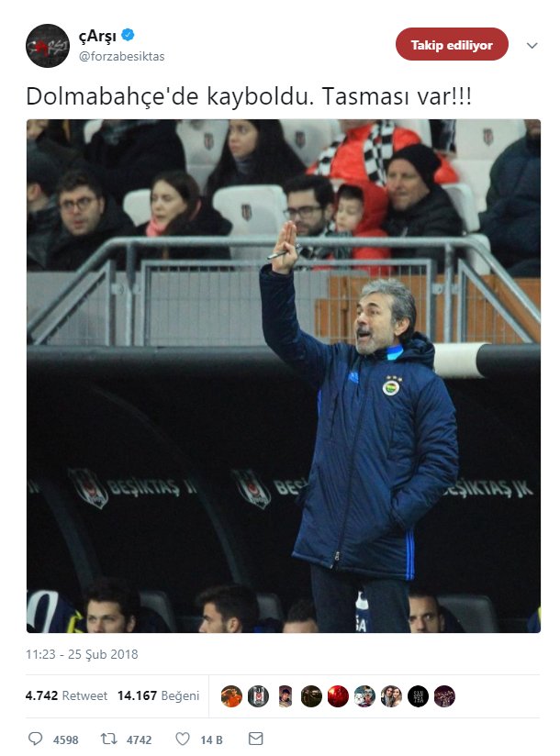560x756 pixels.
Task: Click the reply speech bubble icon
Action: point(35,739)
